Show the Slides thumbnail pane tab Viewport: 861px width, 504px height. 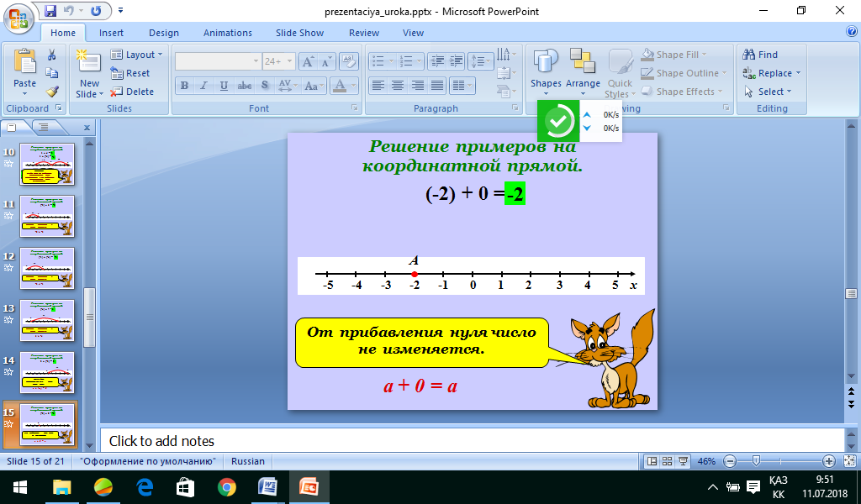click(x=12, y=128)
